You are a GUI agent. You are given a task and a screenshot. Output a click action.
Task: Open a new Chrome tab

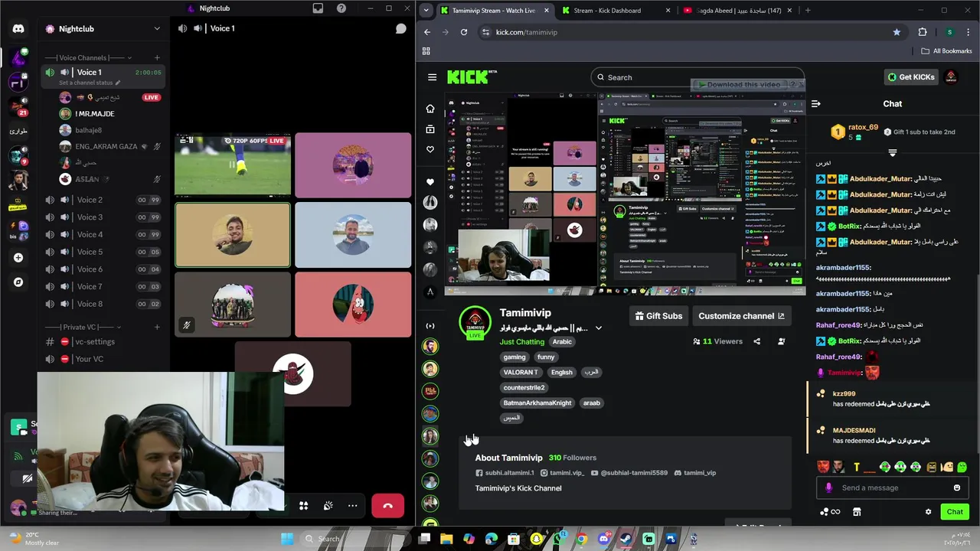coord(808,11)
